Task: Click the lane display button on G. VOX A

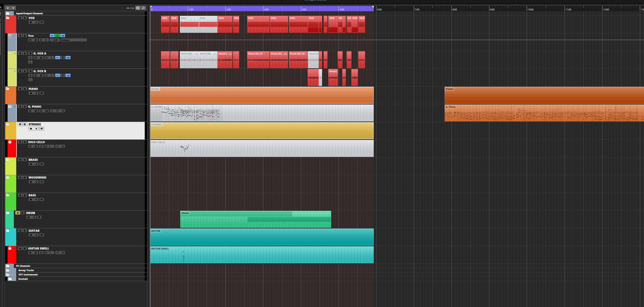Action: [x=30, y=62]
